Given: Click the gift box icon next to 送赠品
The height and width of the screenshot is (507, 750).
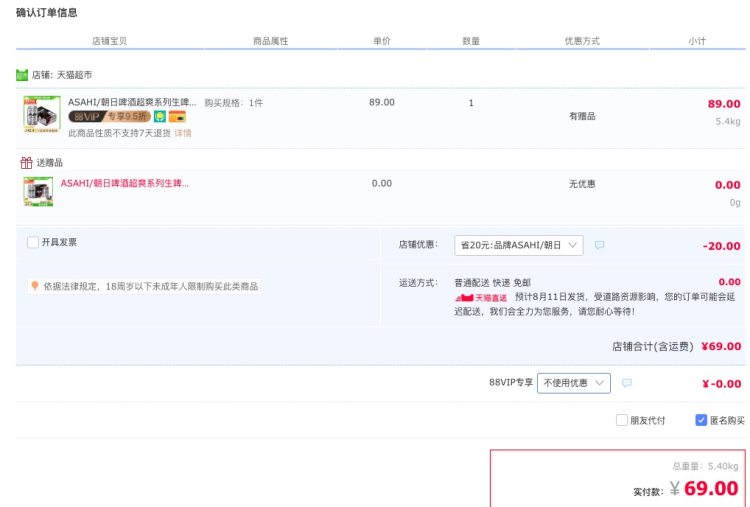Looking at the screenshot, I should click(x=26, y=163).
